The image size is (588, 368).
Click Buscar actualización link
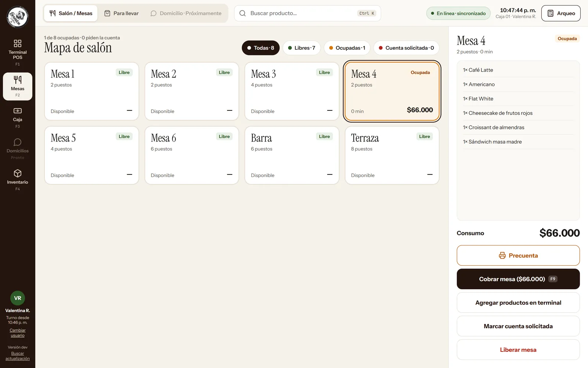tap(18, 356)
